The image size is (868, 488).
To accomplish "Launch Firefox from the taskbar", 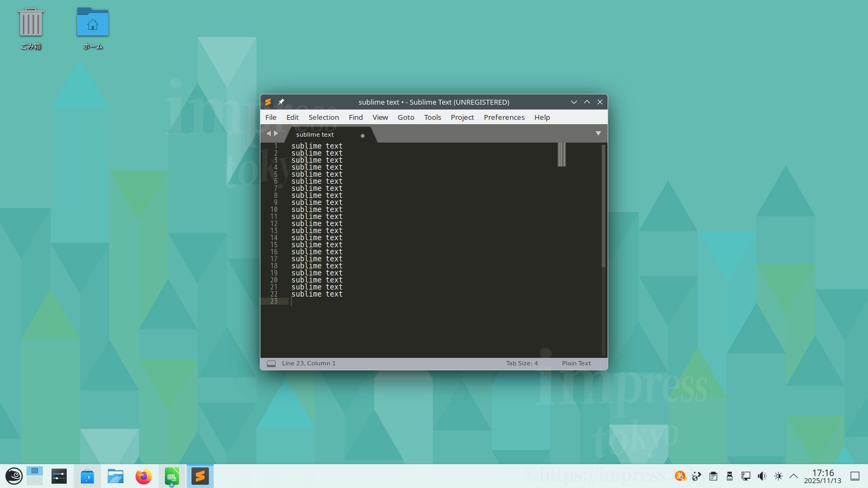I will (144, 476).
